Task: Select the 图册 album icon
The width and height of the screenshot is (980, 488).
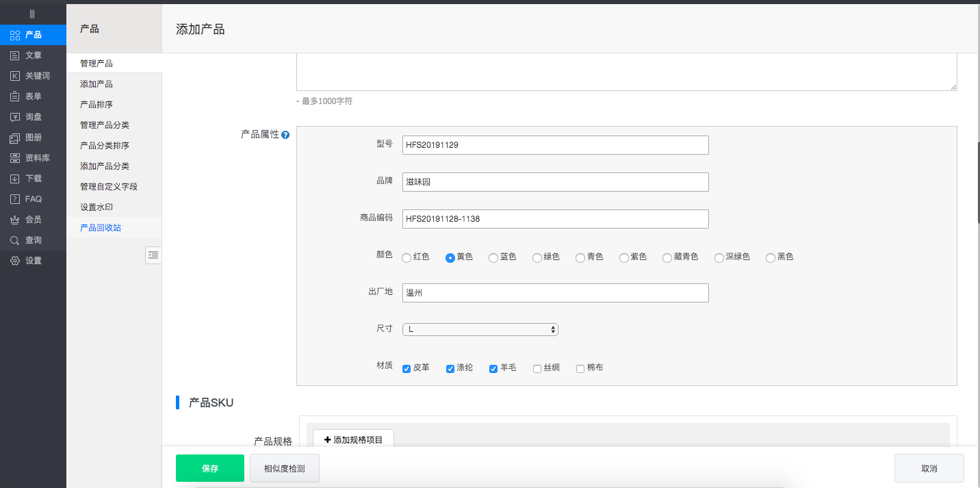Action: tap(14, 138)
